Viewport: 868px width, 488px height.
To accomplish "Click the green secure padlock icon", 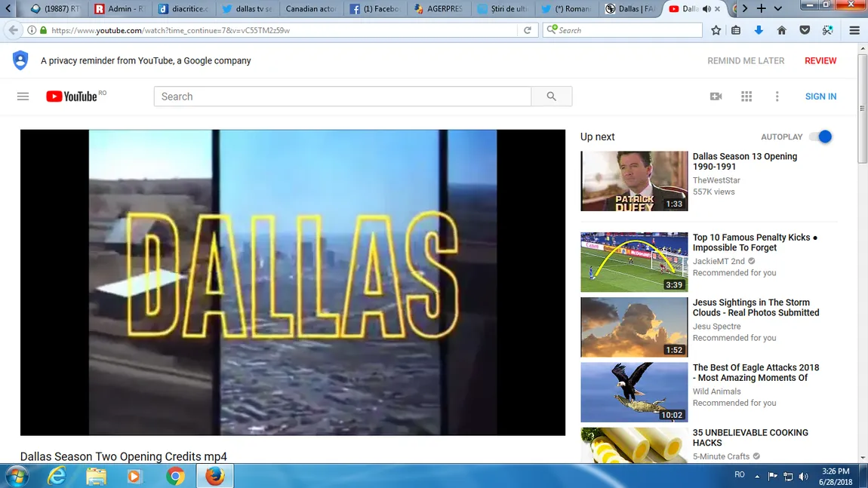I will pos(43,30).
